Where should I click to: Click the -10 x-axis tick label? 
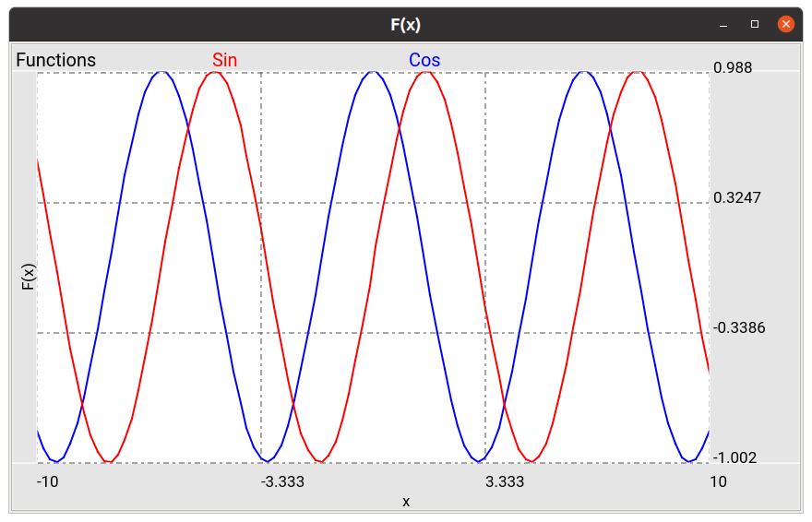point(48,481)
